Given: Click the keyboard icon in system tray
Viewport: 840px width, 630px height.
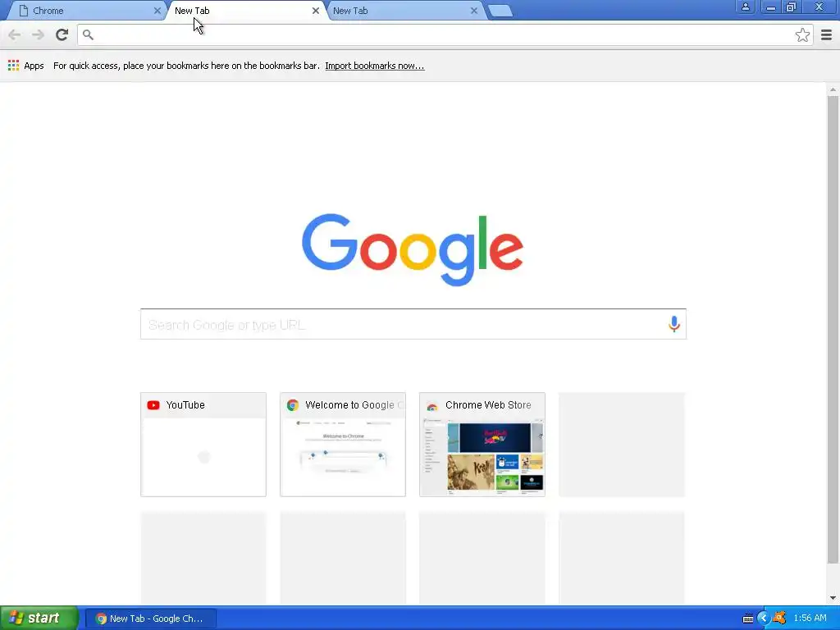Looking at the screenshot, I should click(x=748, y=619).
